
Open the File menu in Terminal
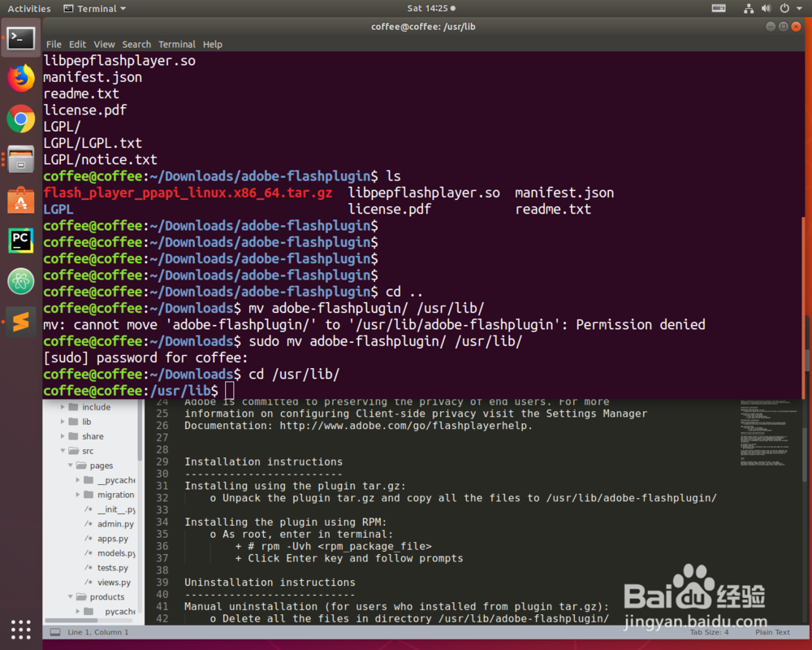point(54,45)
